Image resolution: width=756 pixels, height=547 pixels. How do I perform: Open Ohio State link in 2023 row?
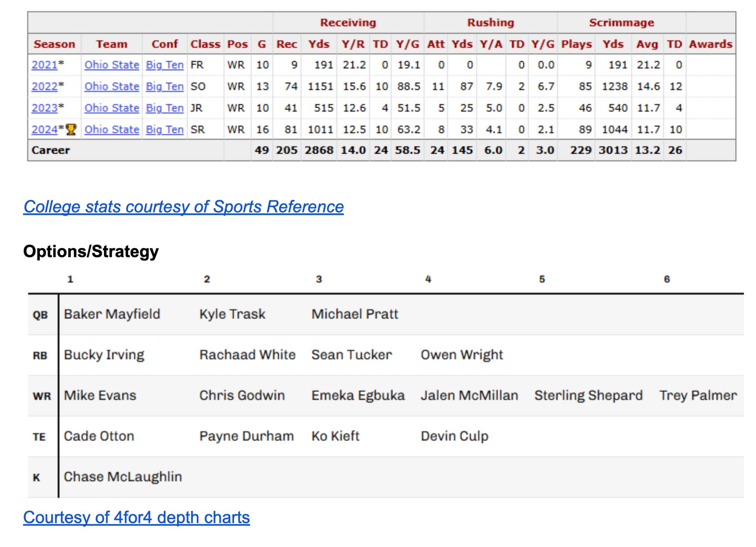click(x=112, y=108)
